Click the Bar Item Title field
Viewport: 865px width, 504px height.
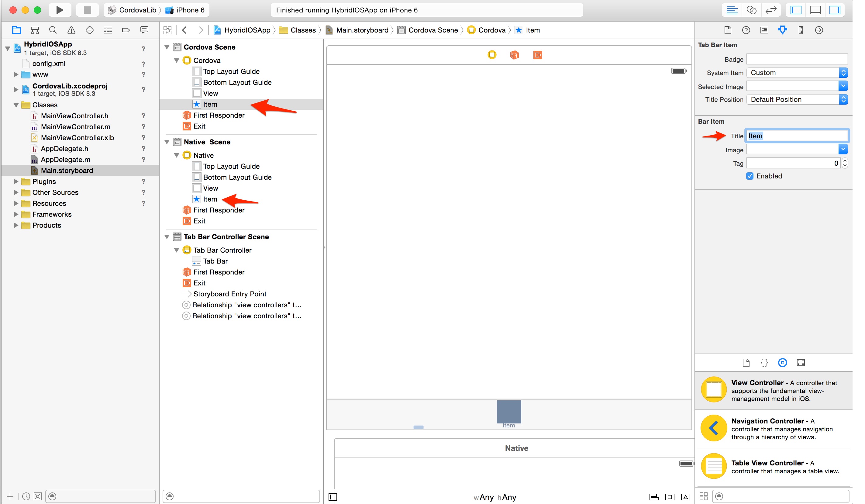[797, 136]
